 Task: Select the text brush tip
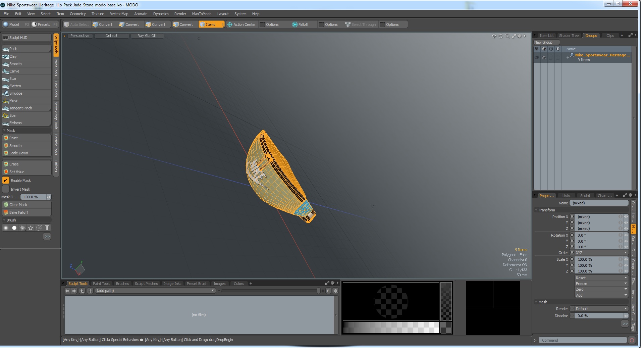pos(47,228)
